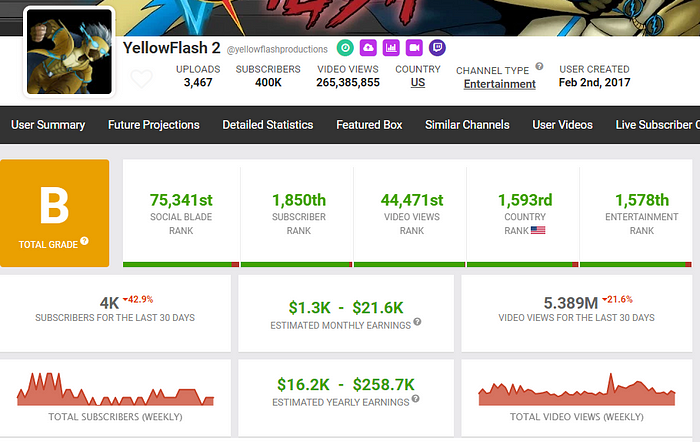Screen dimensions: 700x442
Task: View the User Videos tab
Action: [x=562, y=125]
